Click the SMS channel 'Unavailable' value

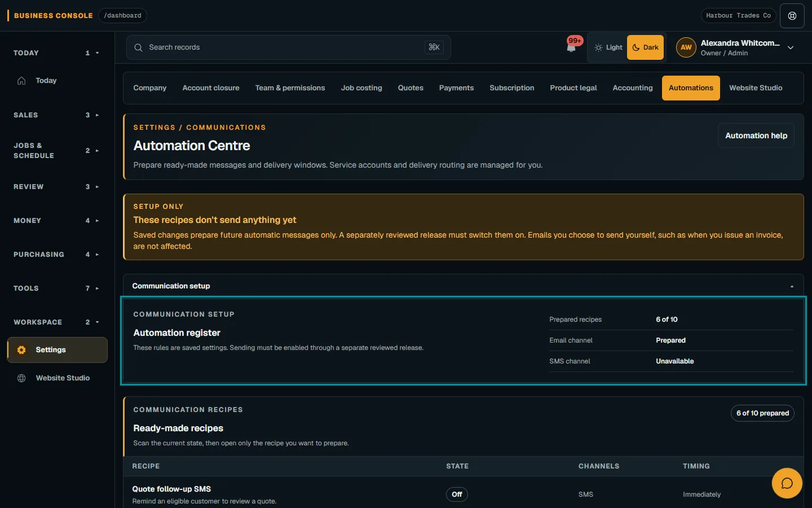click(x=674, y=361)
